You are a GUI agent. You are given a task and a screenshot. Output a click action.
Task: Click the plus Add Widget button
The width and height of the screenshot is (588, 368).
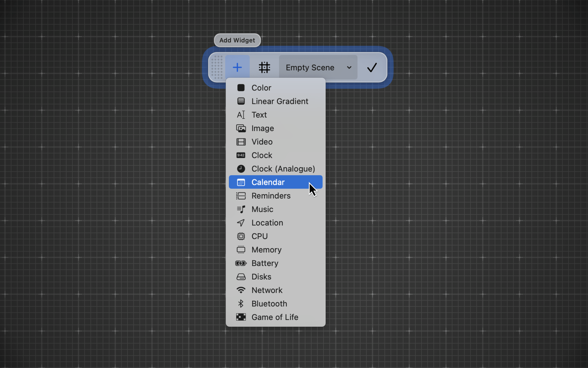coord(237,67)
